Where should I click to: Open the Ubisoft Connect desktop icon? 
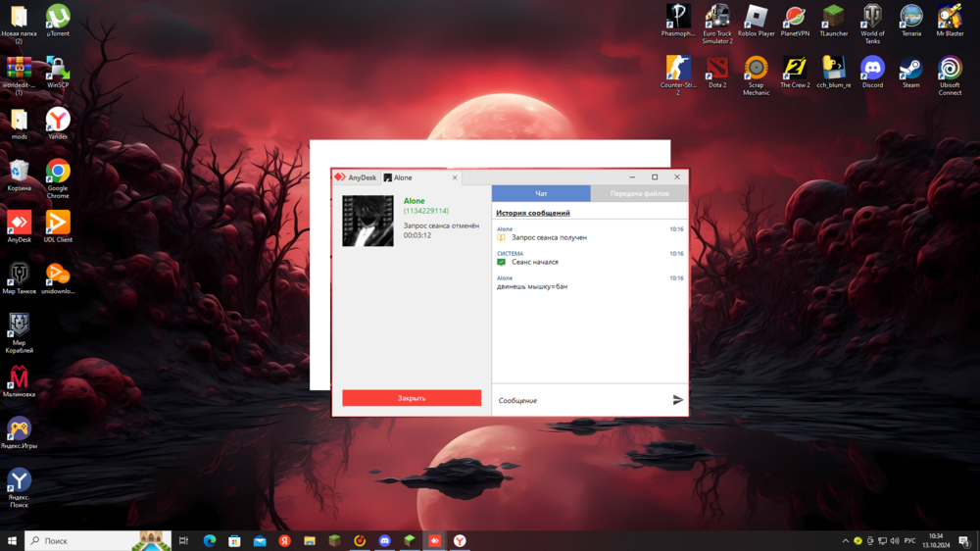tap(950, 75)
